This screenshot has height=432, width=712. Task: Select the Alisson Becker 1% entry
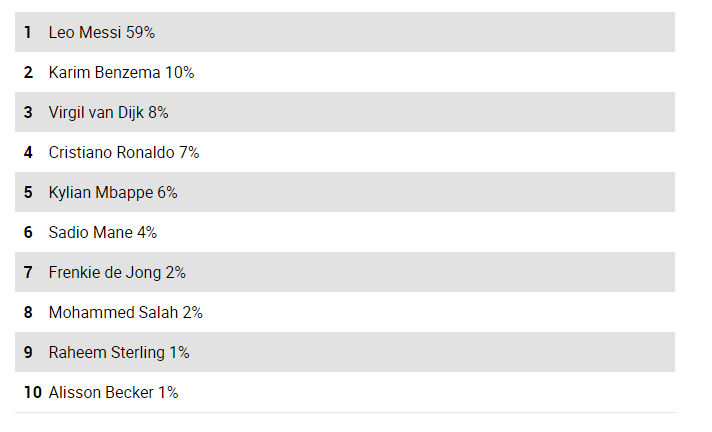(113, 393)
